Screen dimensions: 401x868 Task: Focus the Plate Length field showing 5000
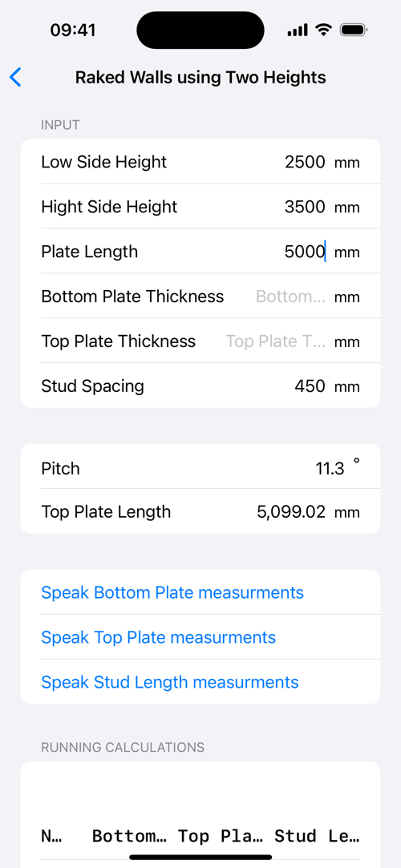[305, 252]
